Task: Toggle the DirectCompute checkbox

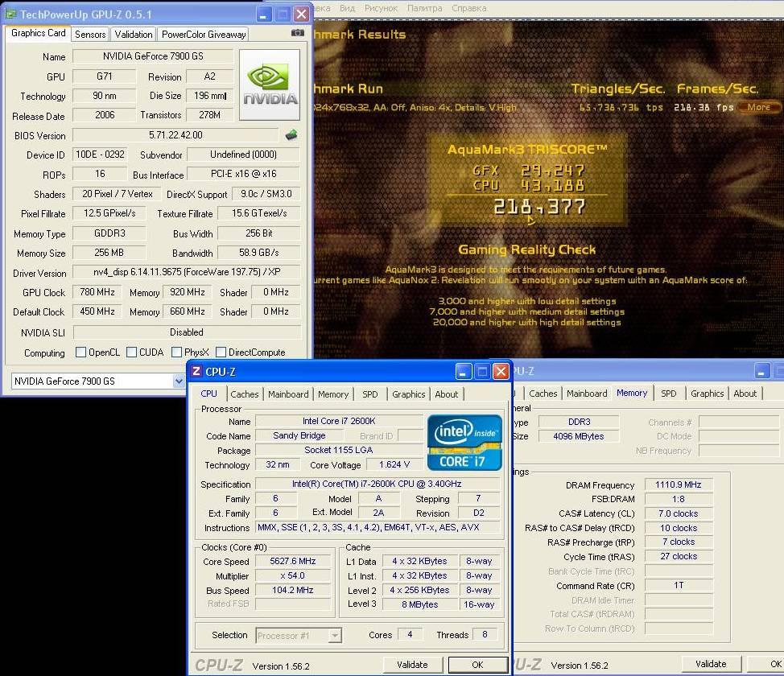Action: 221,352
